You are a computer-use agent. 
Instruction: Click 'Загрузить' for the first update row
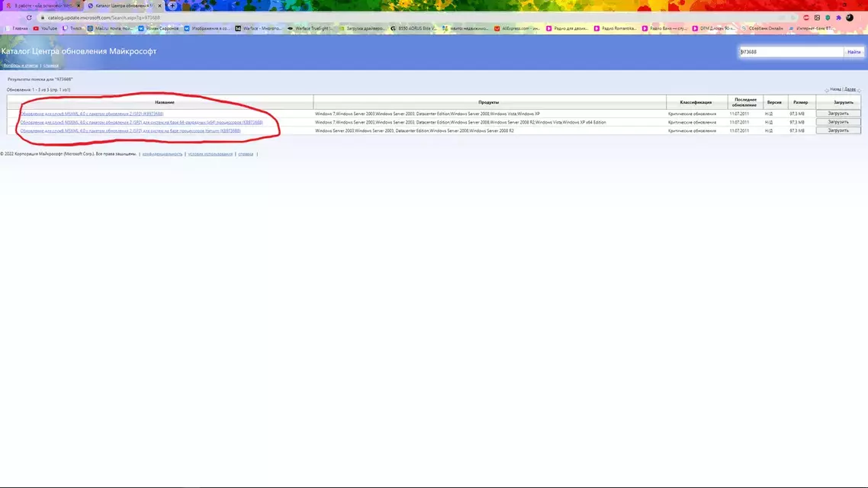[x=838, y=114]
